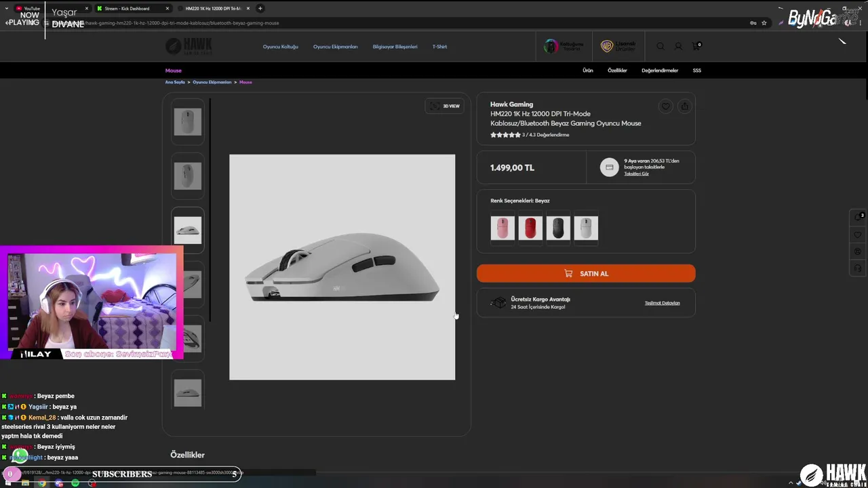Select the red mouse color swatch
The width and height of the screenshot is (868, 488).
(530, 228)
